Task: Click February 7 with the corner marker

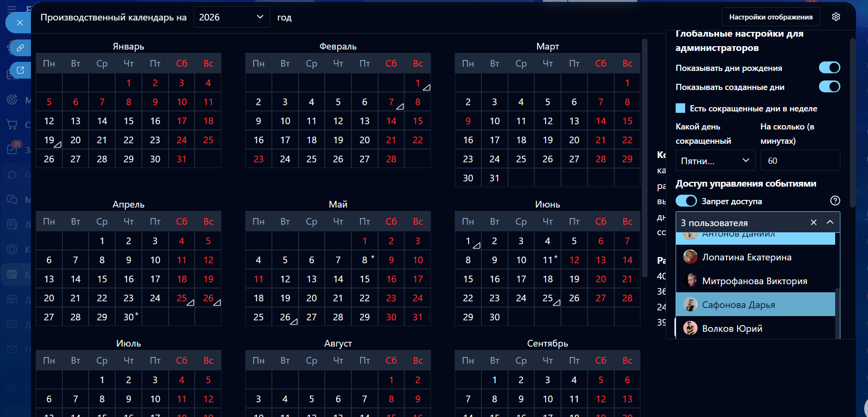Action: tap(391, 102)
